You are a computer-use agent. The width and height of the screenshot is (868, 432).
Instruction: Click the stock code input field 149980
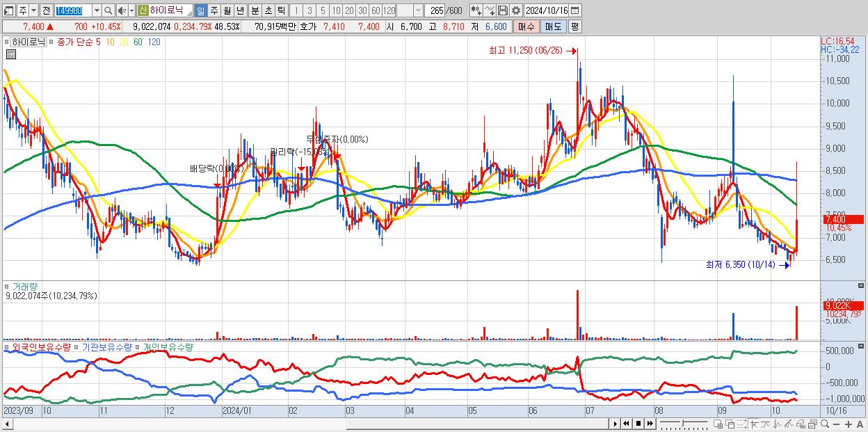pos(74,10)
